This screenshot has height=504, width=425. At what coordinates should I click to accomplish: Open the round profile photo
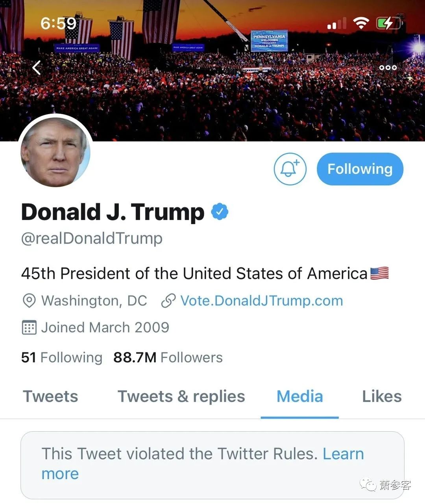(55, 152)
